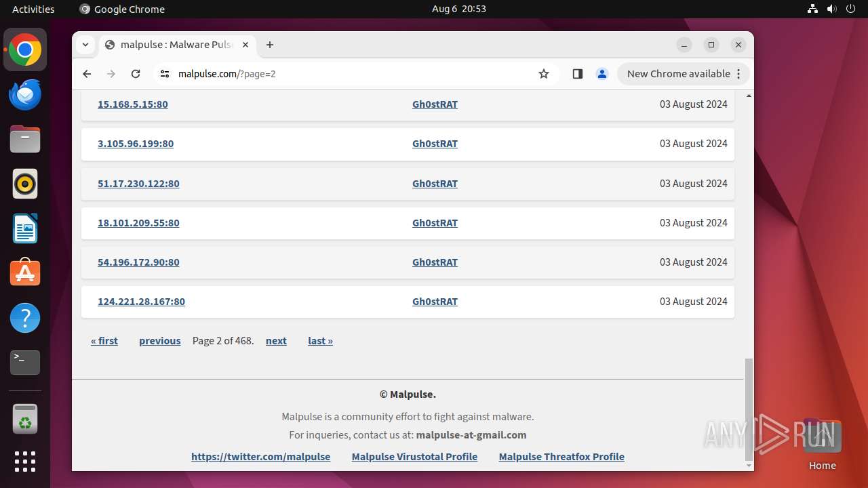The image size is (868, 488).
Task: Go to the next page link
Action: click(x=276, y=341)
